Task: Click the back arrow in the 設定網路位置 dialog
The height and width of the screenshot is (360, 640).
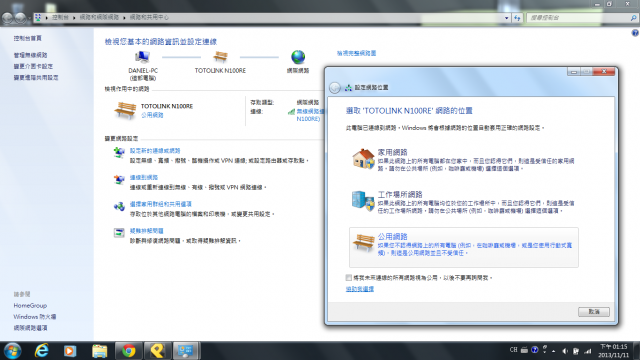Action: click(x=335, y=88)
